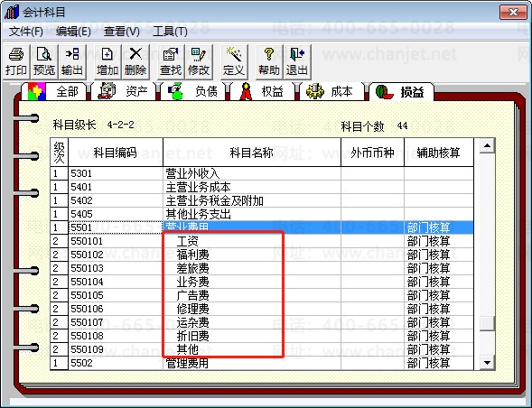Image resolution: width=532 pixels, height=408 pixels.
Task: Show all accounts with 全部 tab
Action: [54, 91]
